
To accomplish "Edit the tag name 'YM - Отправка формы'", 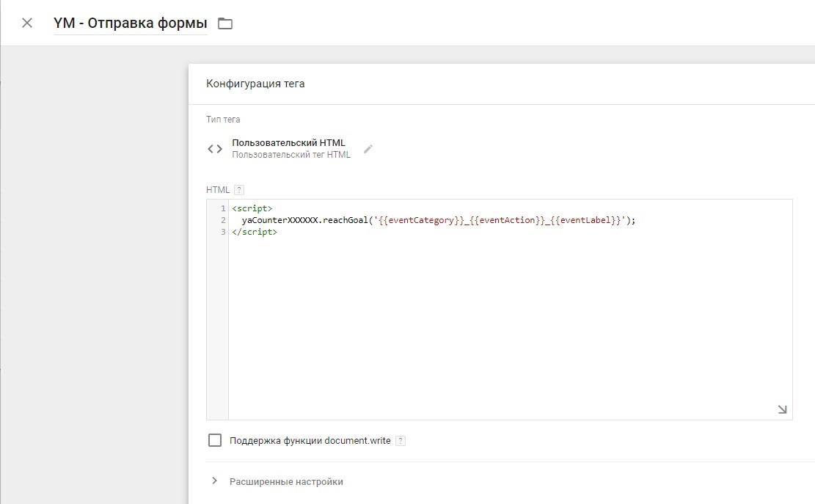I will [x=131, y=23].
